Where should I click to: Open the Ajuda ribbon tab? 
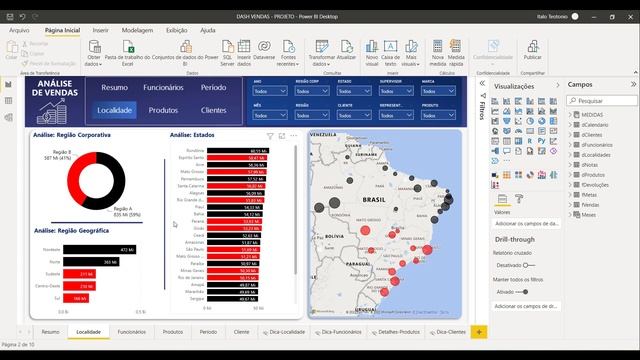208,30
